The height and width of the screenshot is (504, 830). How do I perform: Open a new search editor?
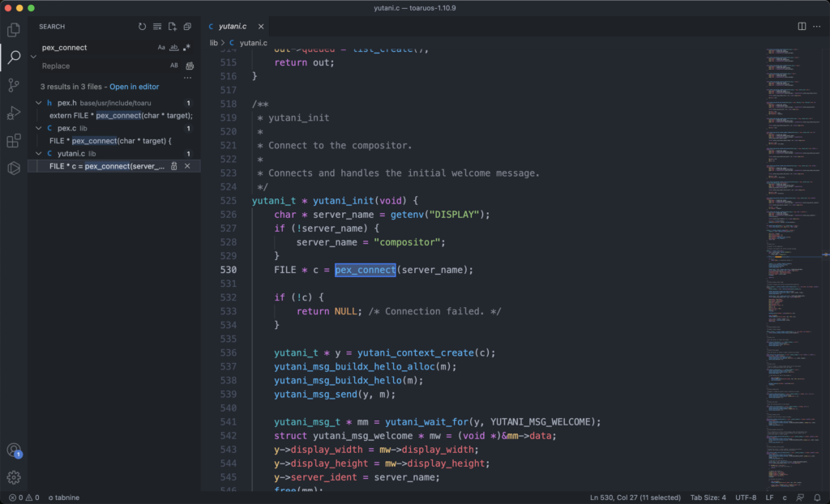[172, 27]
